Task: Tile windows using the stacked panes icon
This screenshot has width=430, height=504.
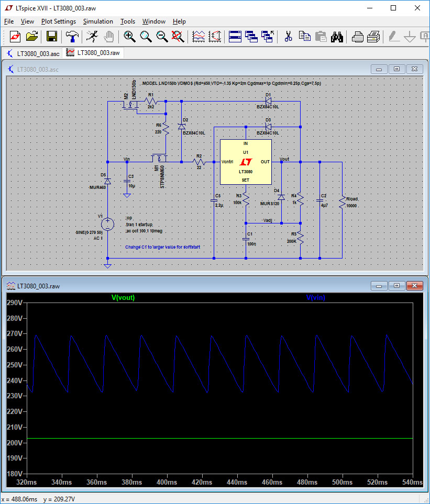Action: (235, 37)
